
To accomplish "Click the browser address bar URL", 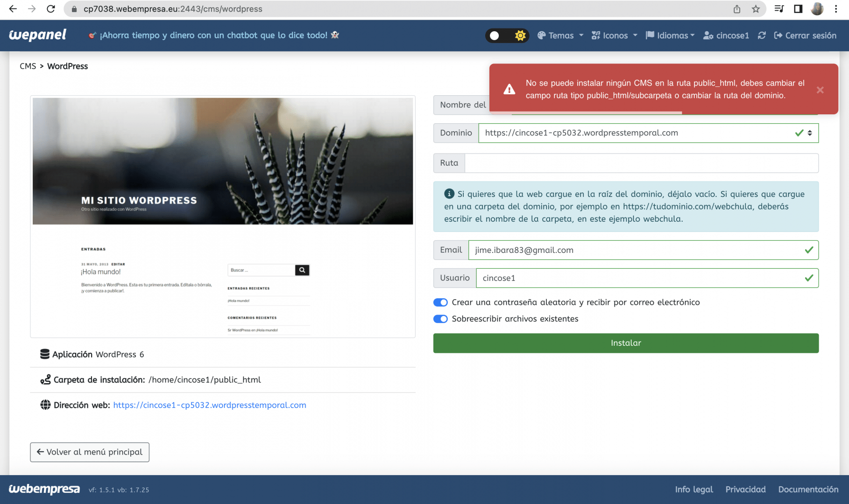I will [173, 9].
